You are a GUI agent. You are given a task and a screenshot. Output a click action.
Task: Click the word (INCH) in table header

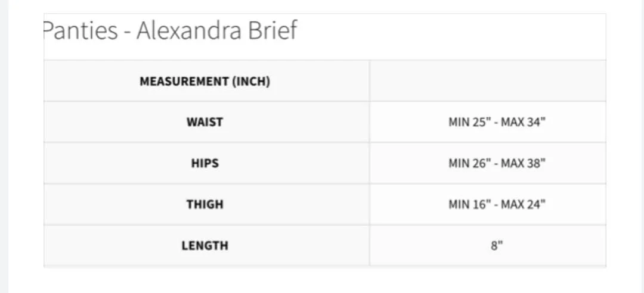pos(251,81)
